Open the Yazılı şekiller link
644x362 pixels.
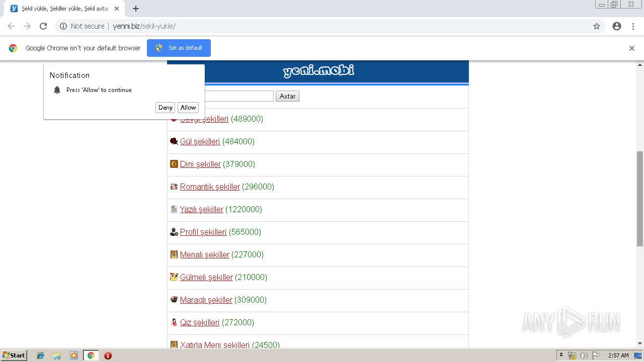pos(202,209)
